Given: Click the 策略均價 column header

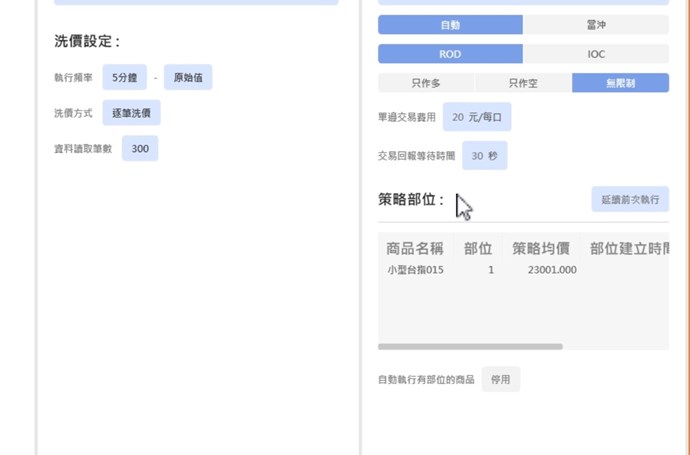Looking at the screenshot, I should (x=541, y=248).
